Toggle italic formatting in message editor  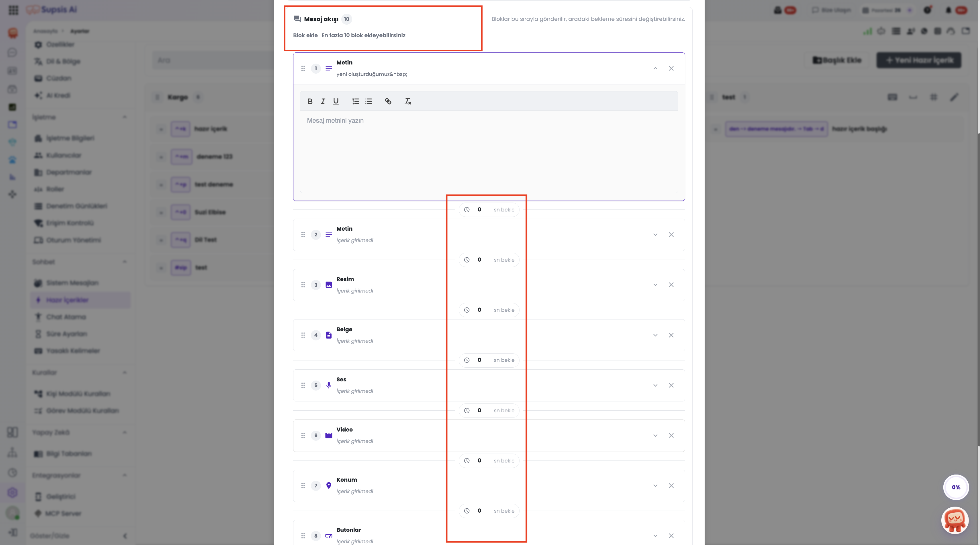coord(323,101)
